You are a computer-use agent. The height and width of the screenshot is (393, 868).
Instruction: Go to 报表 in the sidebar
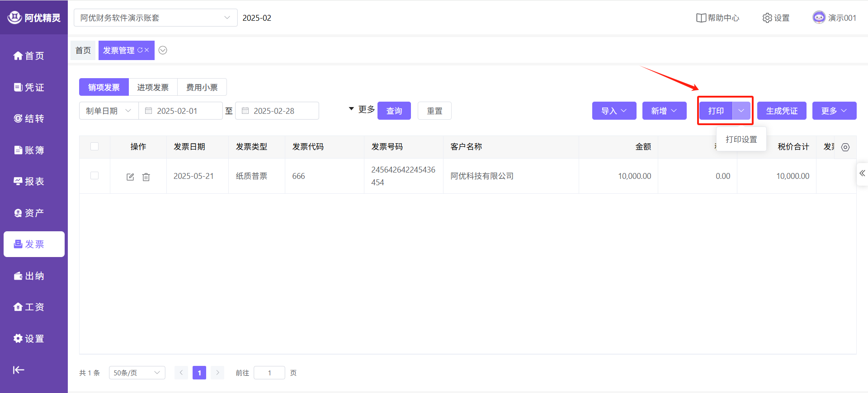click(x=29, y=182)
